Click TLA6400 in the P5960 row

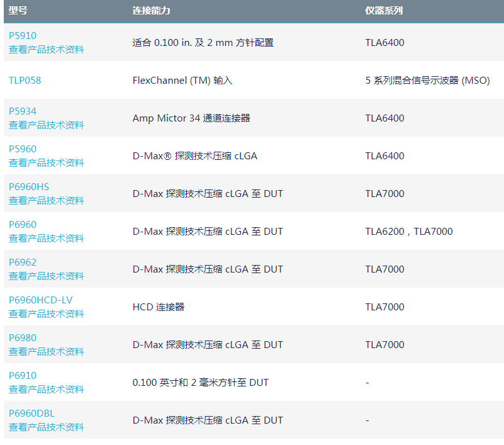coord(384,156)
